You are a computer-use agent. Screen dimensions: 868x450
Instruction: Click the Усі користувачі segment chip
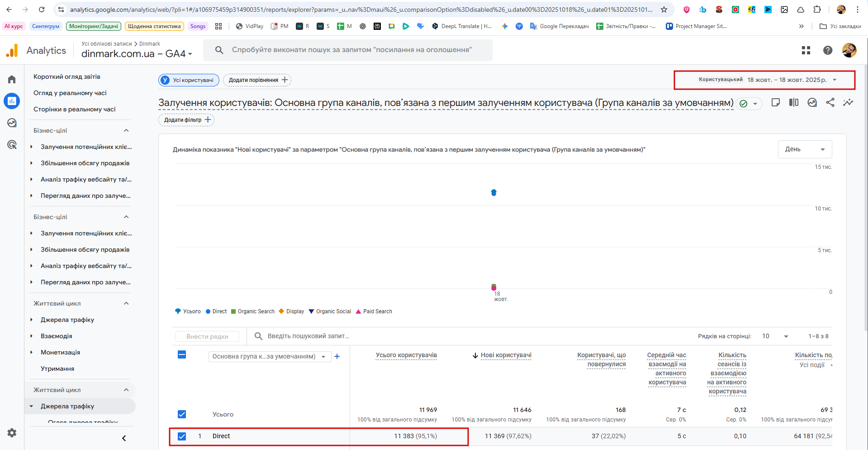click(189, 80)
